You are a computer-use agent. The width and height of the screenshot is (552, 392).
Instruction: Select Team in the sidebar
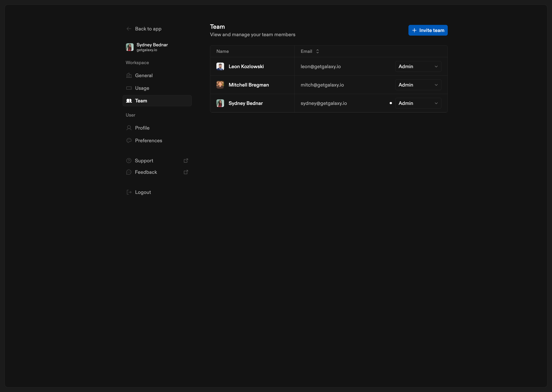(157, 101)
